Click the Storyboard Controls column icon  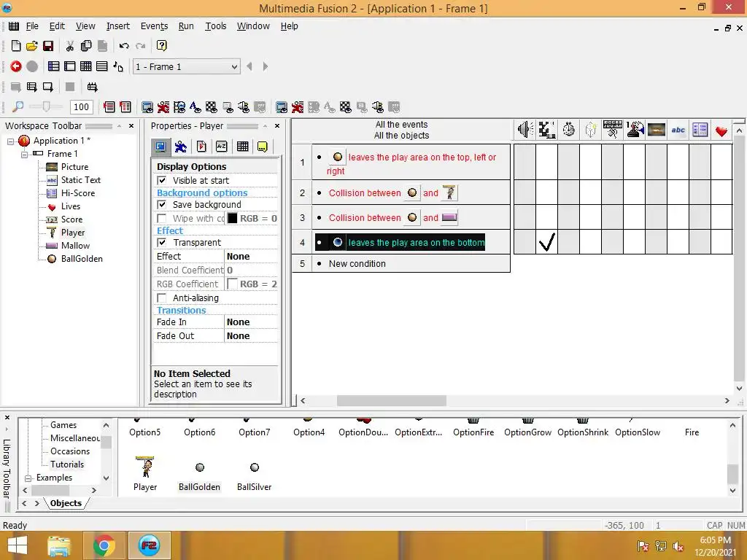coord(547,130)
